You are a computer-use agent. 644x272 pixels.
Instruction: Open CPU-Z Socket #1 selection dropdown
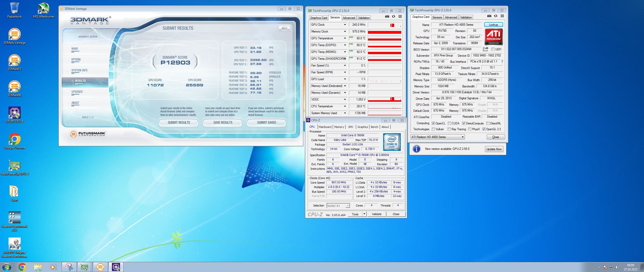pos(338,206)
